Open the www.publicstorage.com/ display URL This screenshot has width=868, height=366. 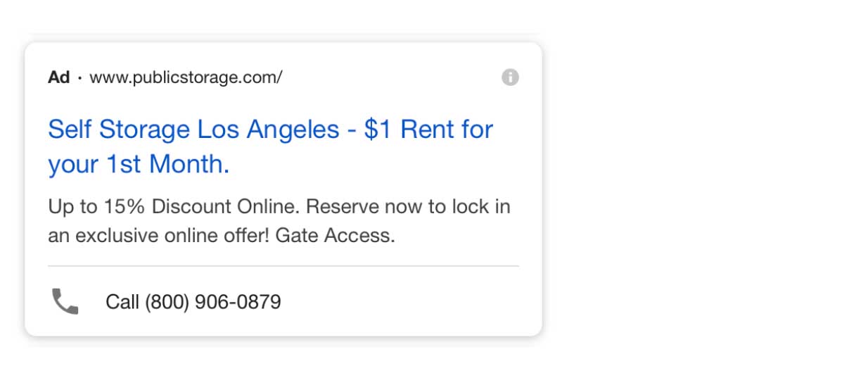(186, 78)
